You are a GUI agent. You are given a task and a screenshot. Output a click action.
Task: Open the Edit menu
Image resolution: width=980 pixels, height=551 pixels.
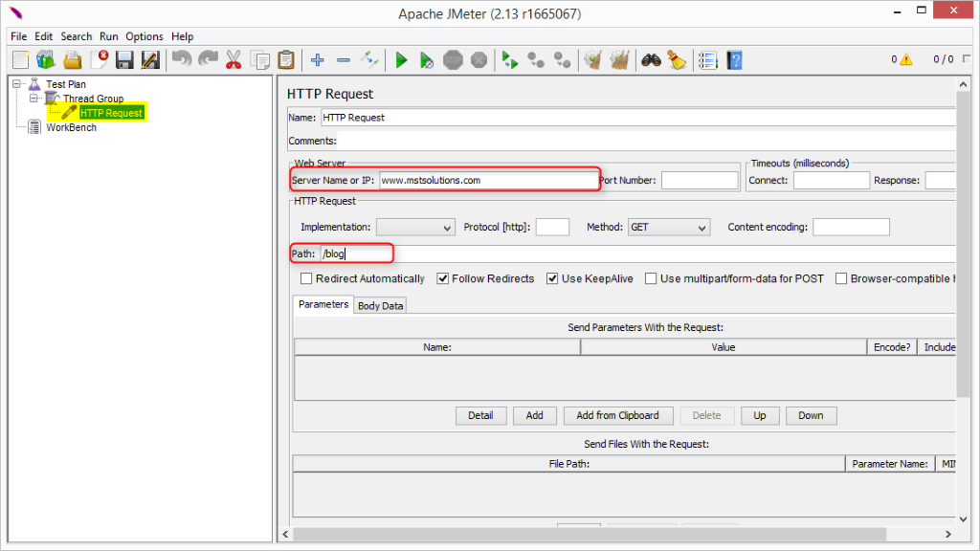point(43,36)
